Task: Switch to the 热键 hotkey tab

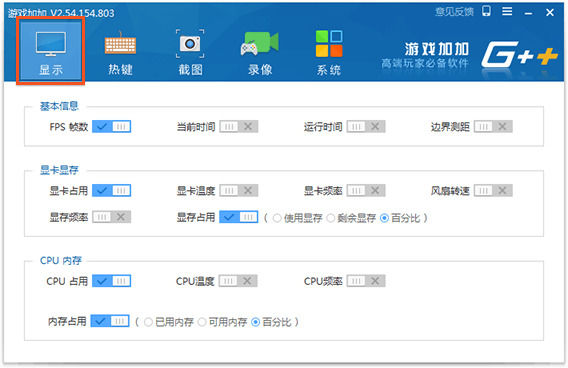Action: tap(120, 53)
